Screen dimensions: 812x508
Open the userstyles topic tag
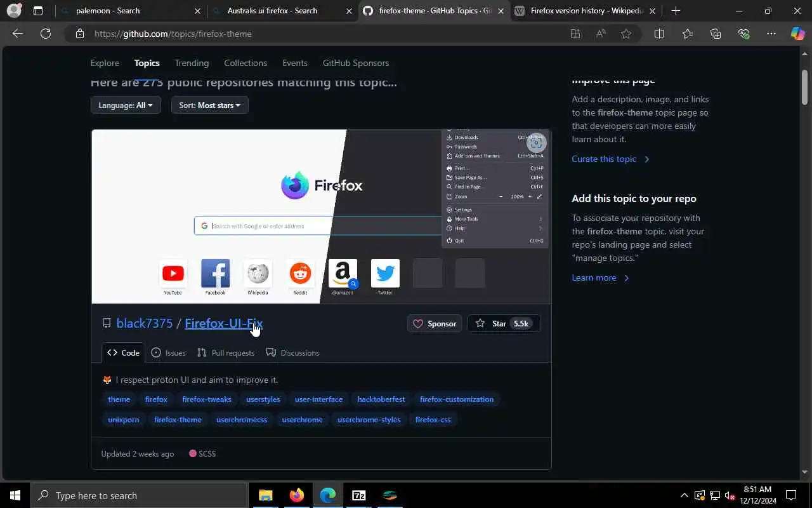(x=263, y=399)
